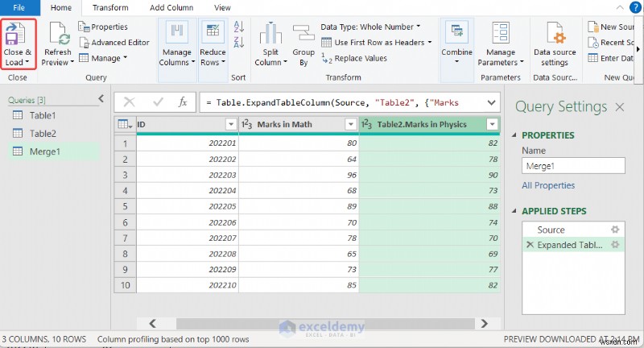Image resolution: width=644 pixels, height=348 pixels.
Task: Open table menu icon in header corner
Action: point(125,124)
